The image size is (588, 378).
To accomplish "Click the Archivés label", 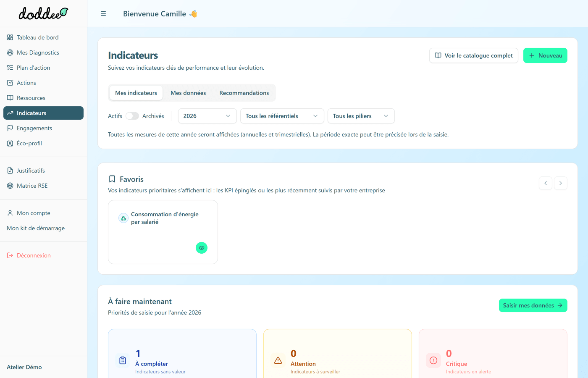I will [153, 116].
